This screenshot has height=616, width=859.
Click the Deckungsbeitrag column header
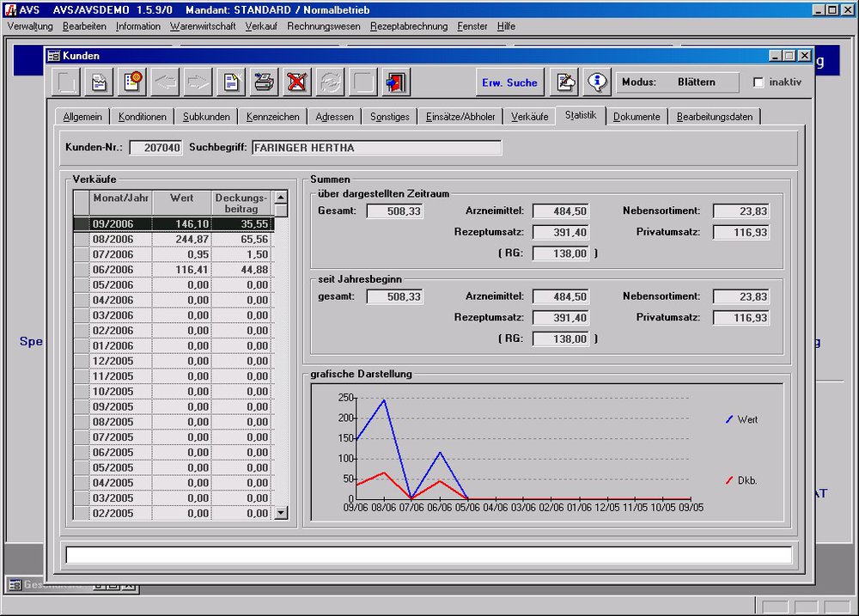[x=241, y=203]
